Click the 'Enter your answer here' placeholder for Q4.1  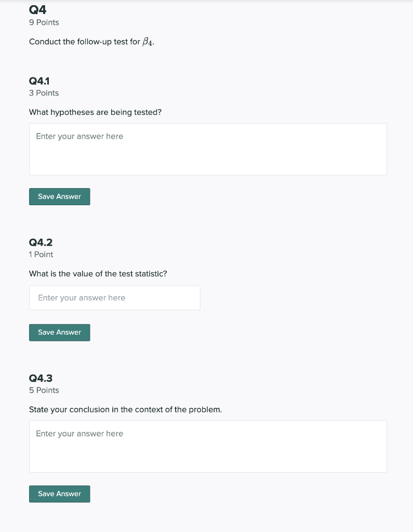tap(79, 136)
